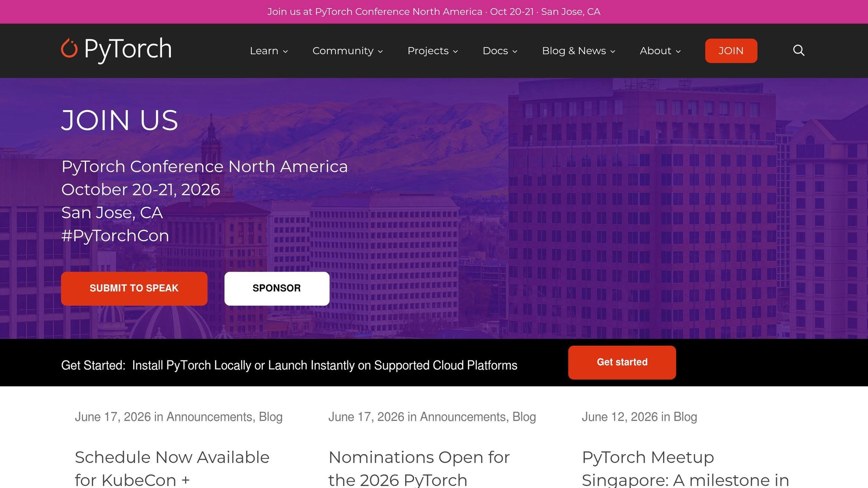This screenshot has height=488, width=868.
Task: Open the search magnifier icon
Action: pyautogui.click(x=798, y=50)
